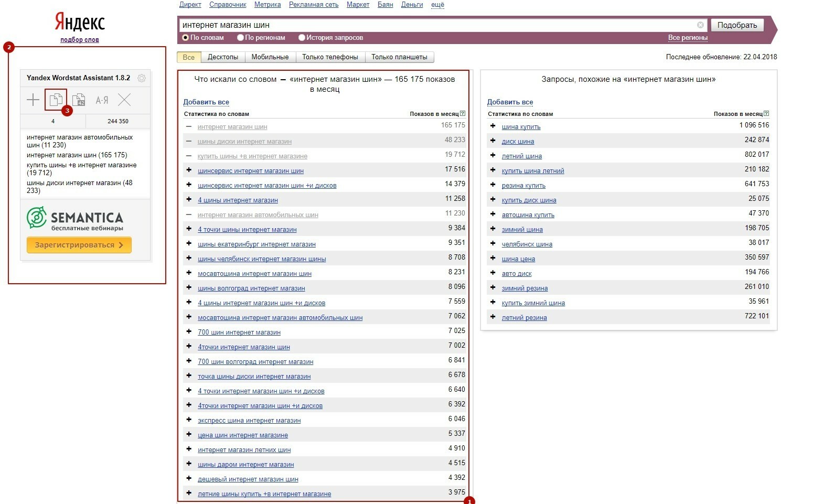
Task: Open the 'мосавтошина интернет магазин шин' query link
Action: (254, 273)
